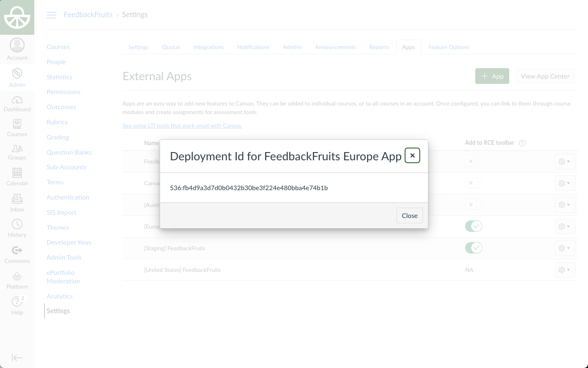Open Question Banks in the account menu
This screenshot has width=588, height=368.
point(69,153)
